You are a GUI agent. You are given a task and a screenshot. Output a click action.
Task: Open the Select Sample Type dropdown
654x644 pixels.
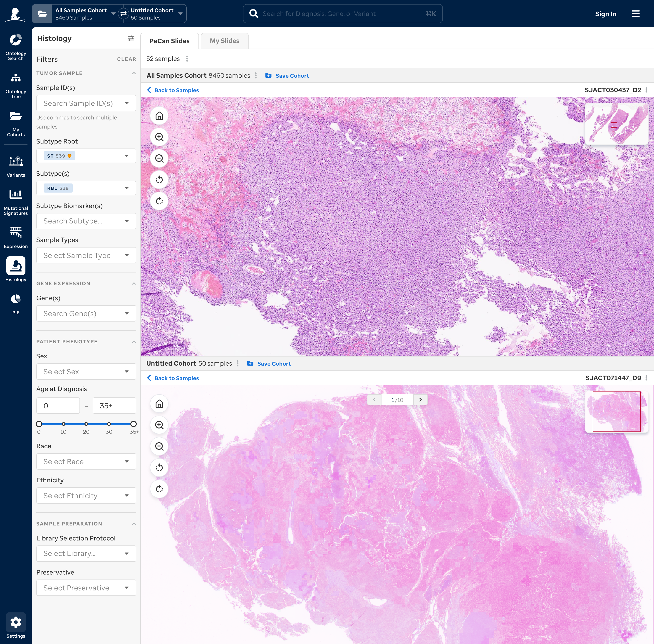[x=86, y=255]
